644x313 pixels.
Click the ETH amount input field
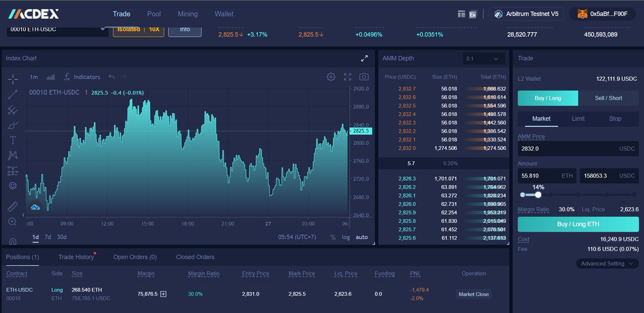click(x=547, y=175)
